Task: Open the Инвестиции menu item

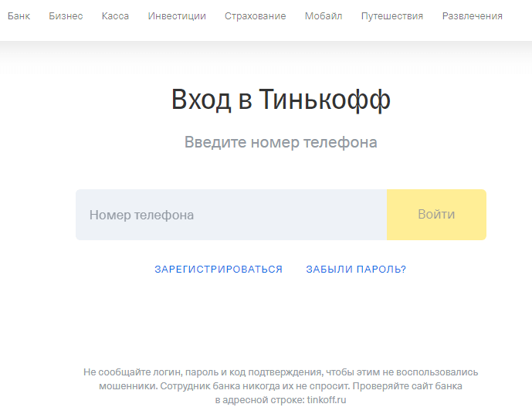Action: [x=177, y=16]
